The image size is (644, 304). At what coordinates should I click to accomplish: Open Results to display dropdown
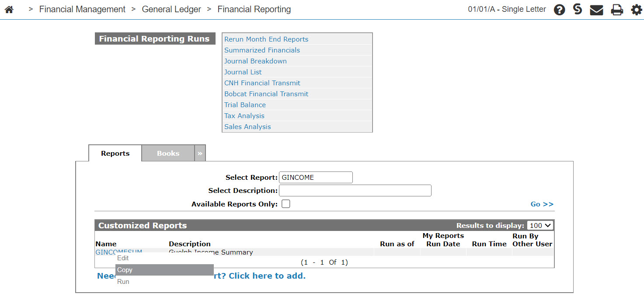point(540,226)
